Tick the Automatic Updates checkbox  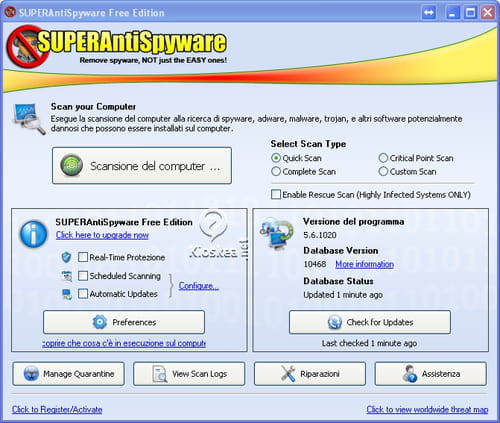(x=83, y=294)
